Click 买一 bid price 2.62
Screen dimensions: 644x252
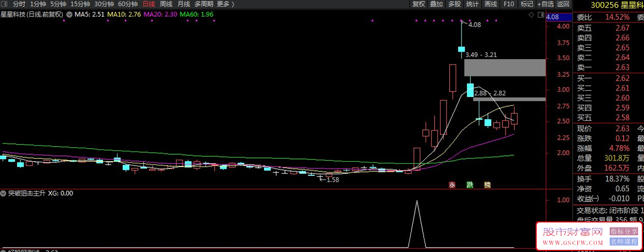point(622,78)
